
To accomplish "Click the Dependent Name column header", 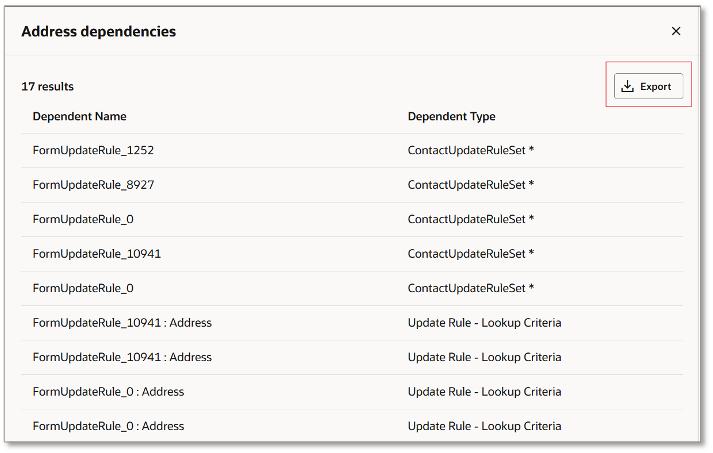I will 80,117.
